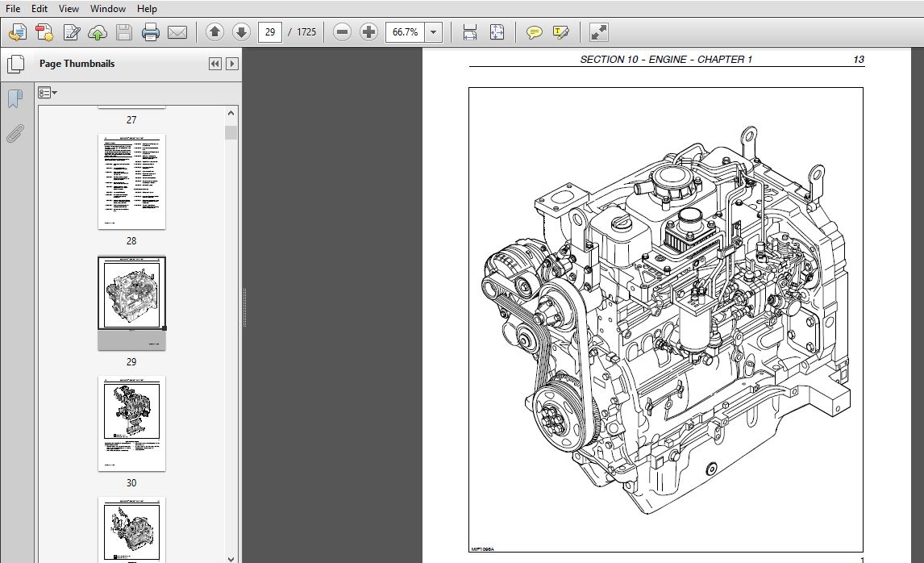Open the Help menu
Image resolution: width=924 pixels, height=563 pixels.
tap(147, 9)
